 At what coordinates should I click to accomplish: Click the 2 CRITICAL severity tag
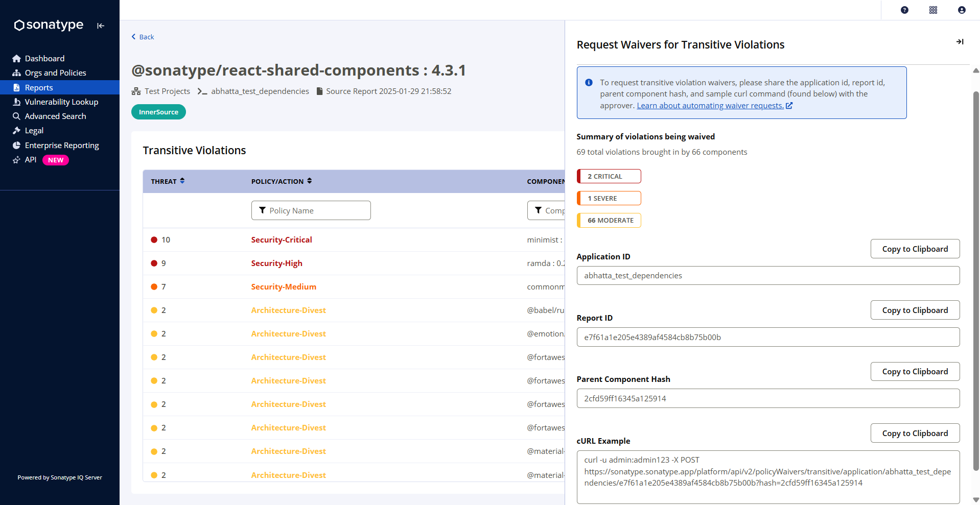pyautogui.click(x=609, y=176)
